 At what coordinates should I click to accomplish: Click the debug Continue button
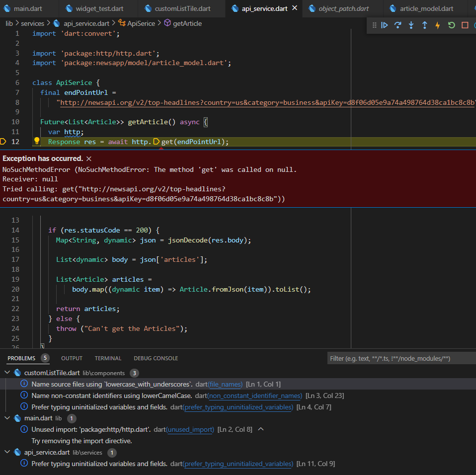pos(384,25)
